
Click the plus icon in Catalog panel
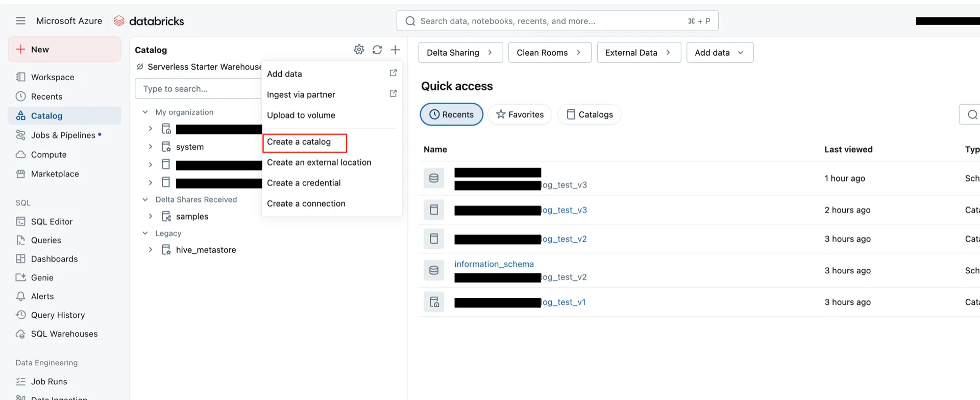click(395, 50)
